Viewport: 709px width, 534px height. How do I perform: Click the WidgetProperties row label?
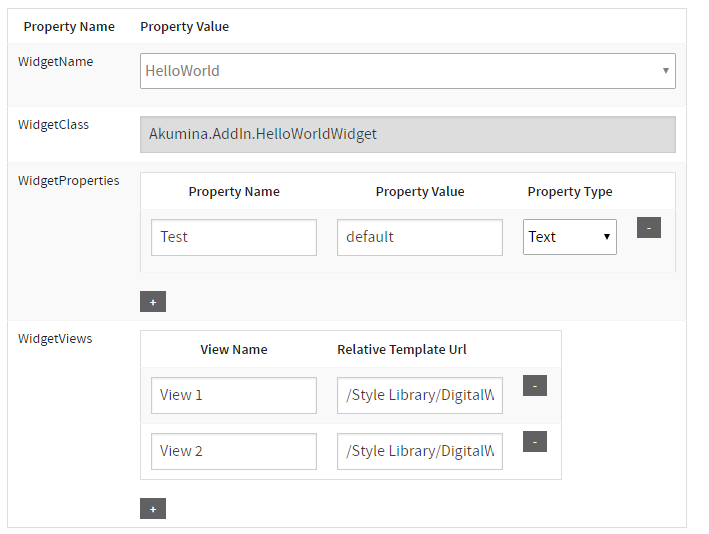69,181
